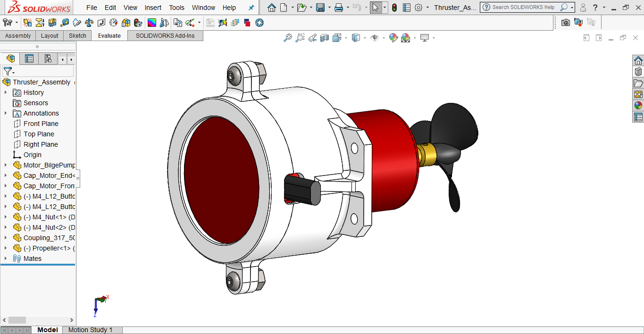Screen dimensions: 644x334
Task: Switch to the Assembly tab
Action: pyautogui.click(x=18, y=36)
